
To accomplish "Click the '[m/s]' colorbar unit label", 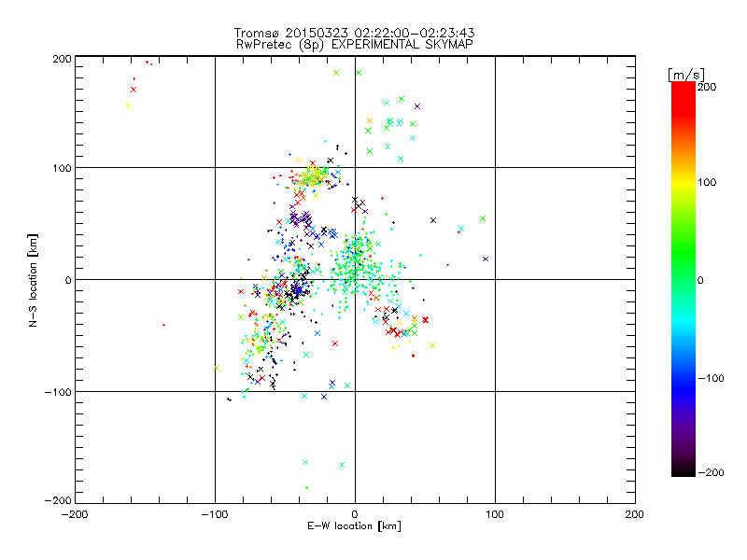I will pos(686,75).
